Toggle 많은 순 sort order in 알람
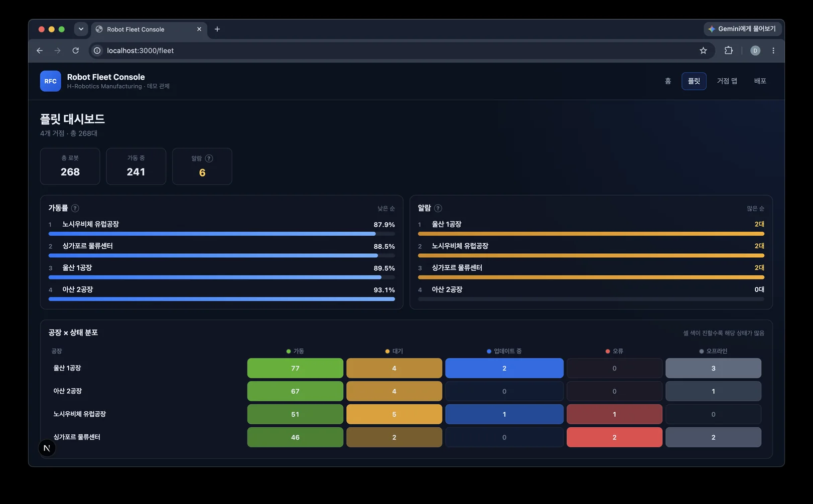 [755, 209]
